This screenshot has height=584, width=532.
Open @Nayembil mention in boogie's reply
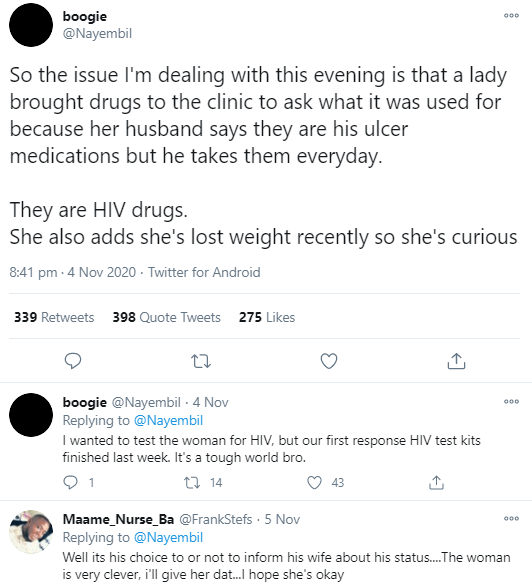tap(168, 420)
